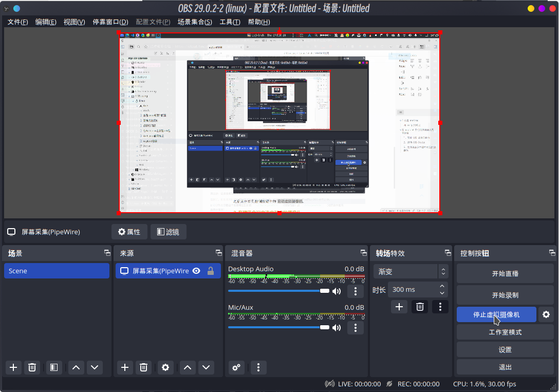This screenshot has height=392, width=559.
Task: Toggle lock on 屏幕采集 source
Action: [x=210, y=271]
